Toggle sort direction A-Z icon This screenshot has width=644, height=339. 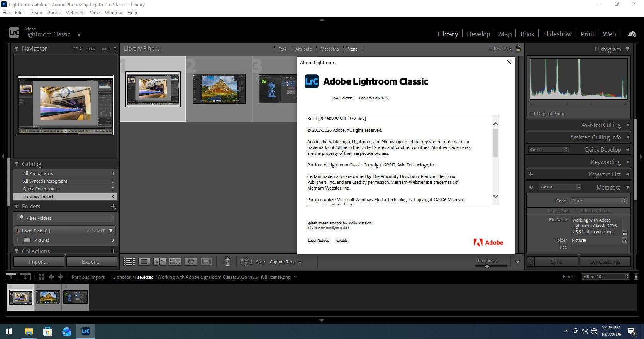click(x=246, y=262)
